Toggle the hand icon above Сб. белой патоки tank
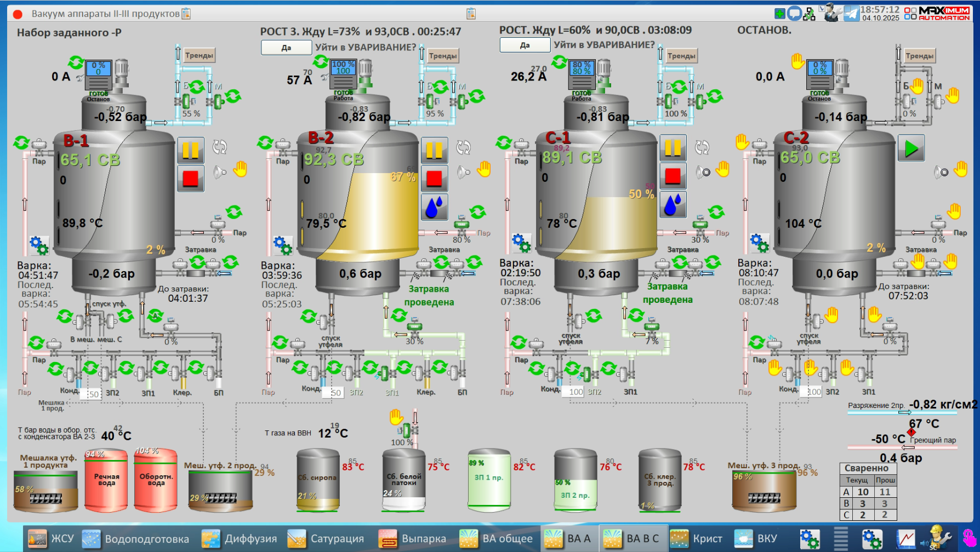Image resolution: width=980 pixels, height=552 pixels. coord(396,417)
